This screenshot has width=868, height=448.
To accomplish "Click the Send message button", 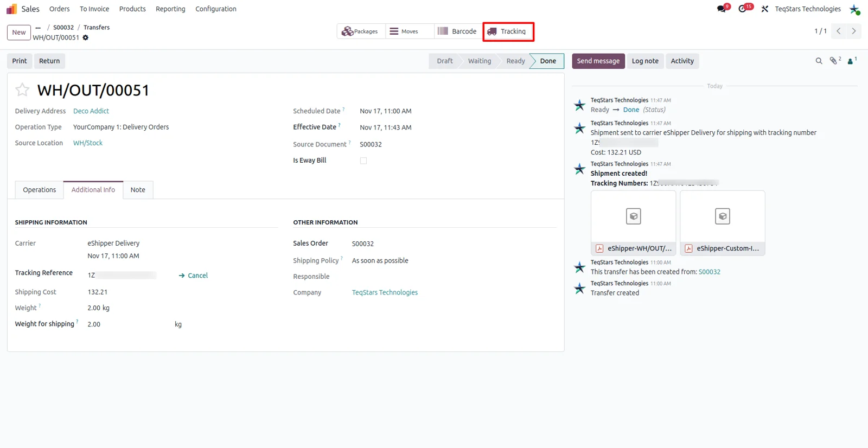I will tap(598, 61).
